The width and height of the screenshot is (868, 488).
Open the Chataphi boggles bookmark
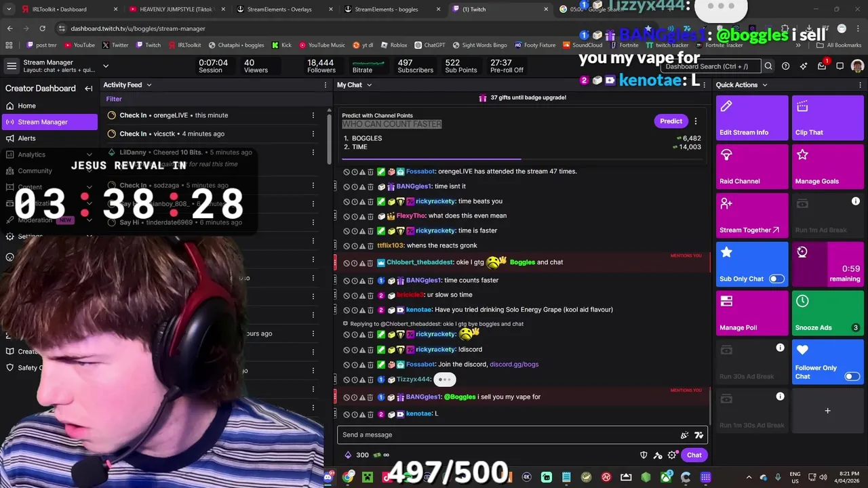point(237,45)
